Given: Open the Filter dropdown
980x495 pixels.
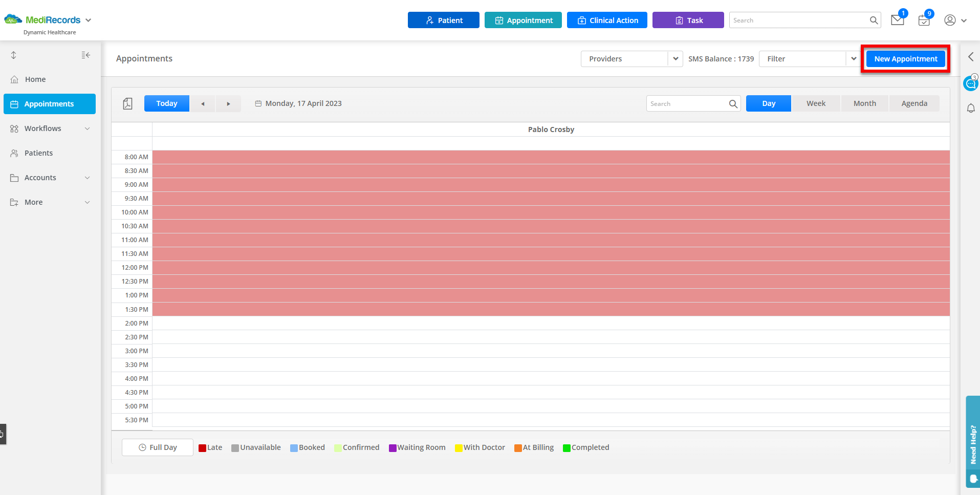Looking at the screenshot, I should 810,59.
